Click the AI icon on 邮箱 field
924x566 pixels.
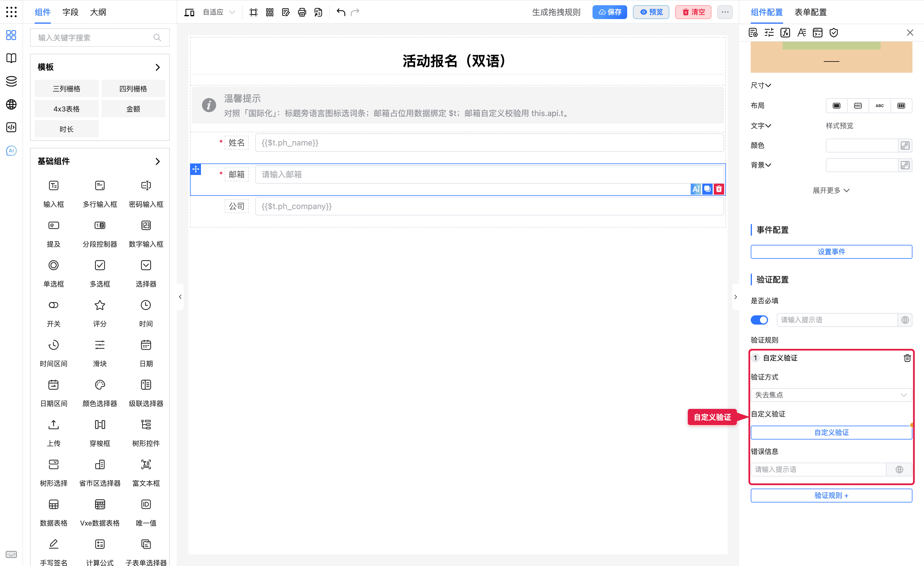click(696, 189)
